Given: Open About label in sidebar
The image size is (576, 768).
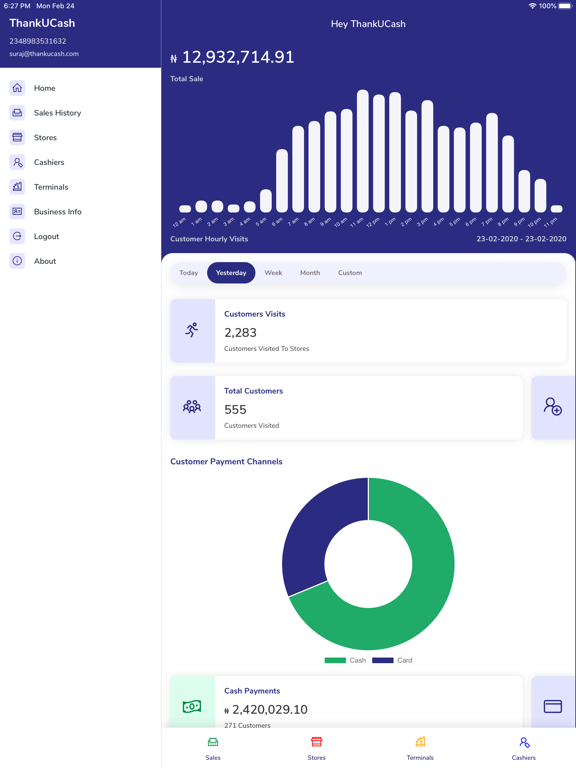Looking at the screenshot, I should [45, 261].
